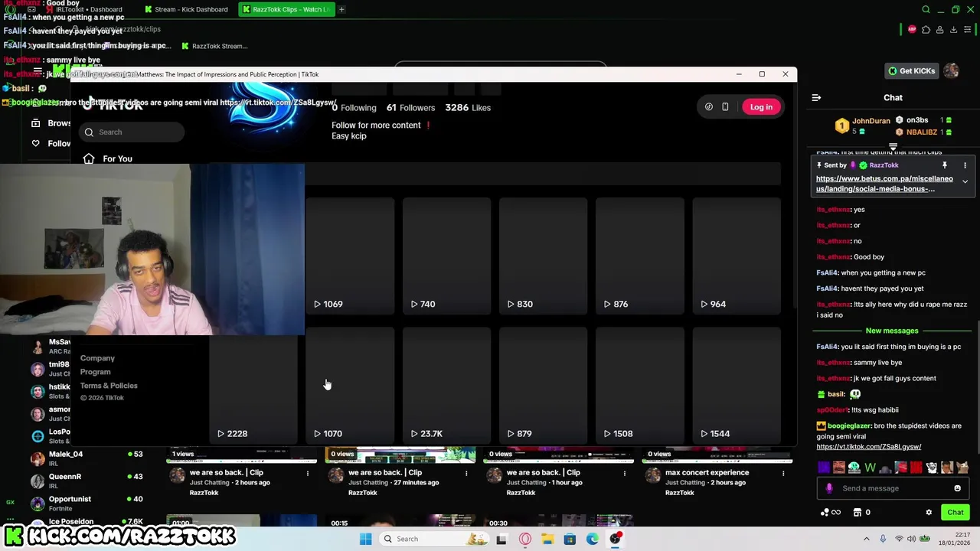Click the 61 Followers count
The image size is (980, 551).
pos(410,108)
